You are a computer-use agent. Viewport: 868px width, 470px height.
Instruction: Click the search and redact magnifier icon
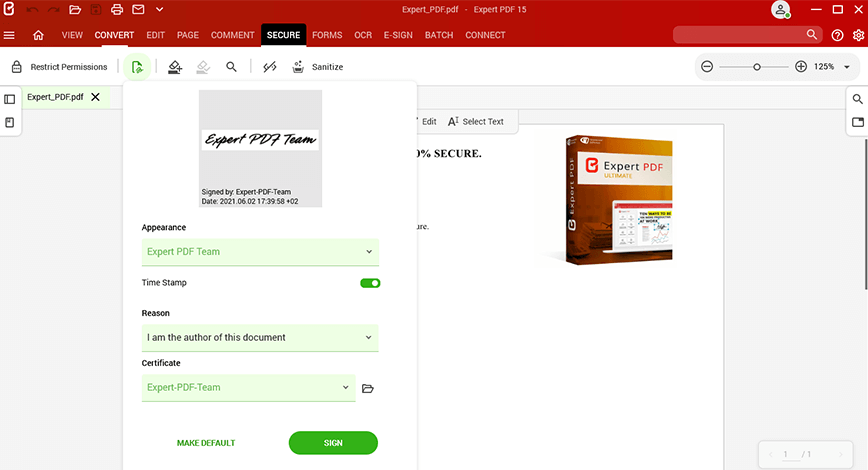[231, 67]
